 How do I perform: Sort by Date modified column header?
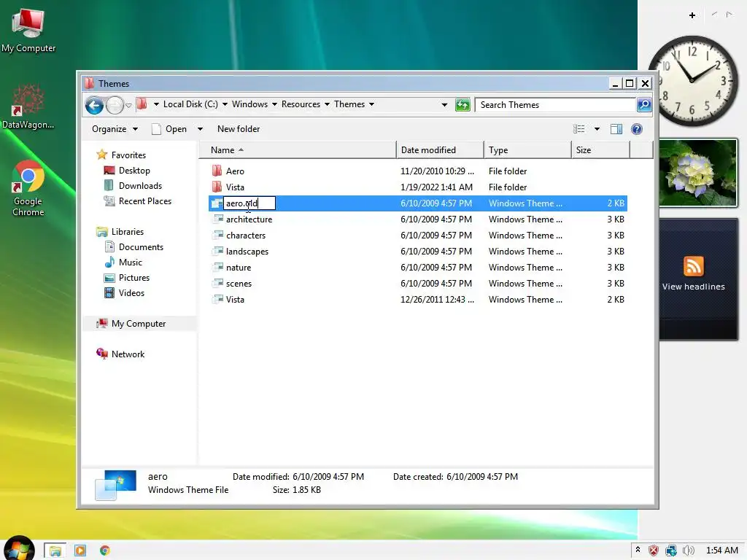point(440,150)
